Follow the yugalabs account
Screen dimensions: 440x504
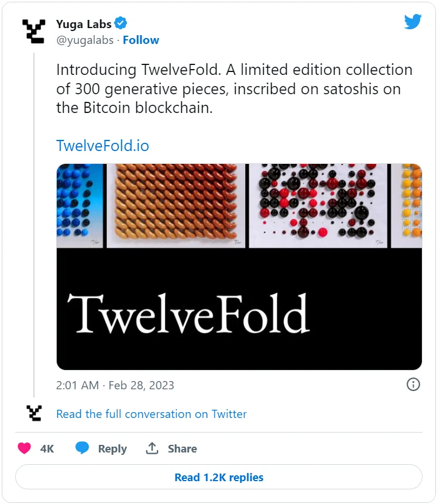tap(141, 40)
